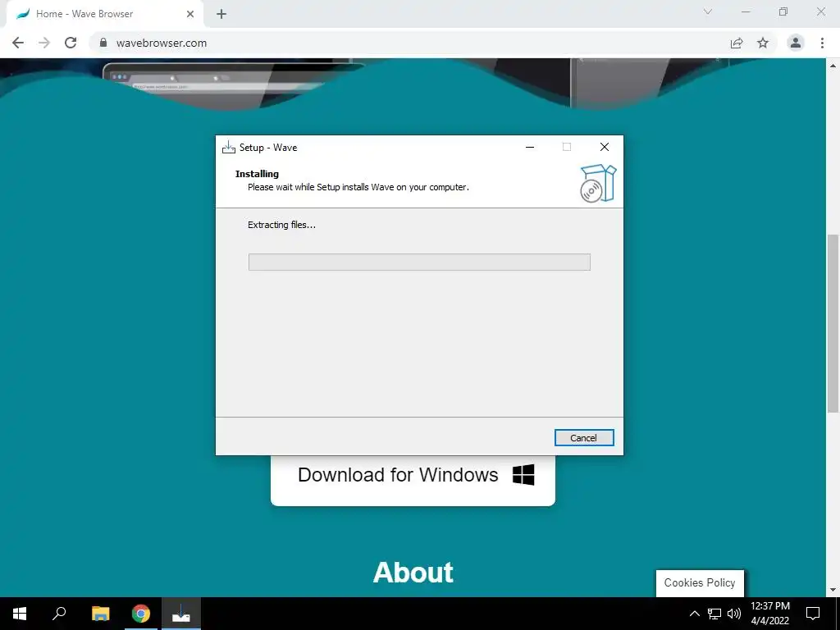Open the Cookies Policy link
This screenshot has width=840, height=630.
(x=700, y=583)
